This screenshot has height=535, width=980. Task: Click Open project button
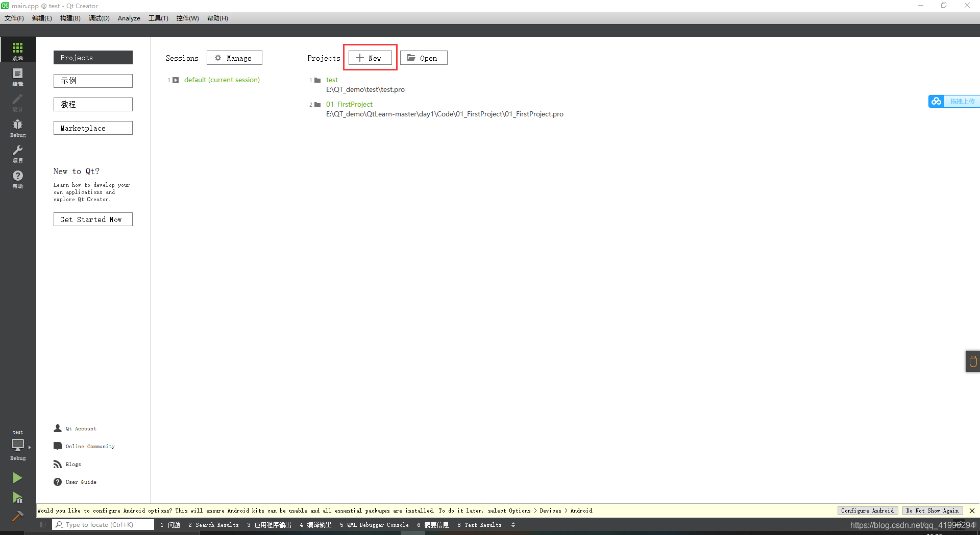(424, 58)
